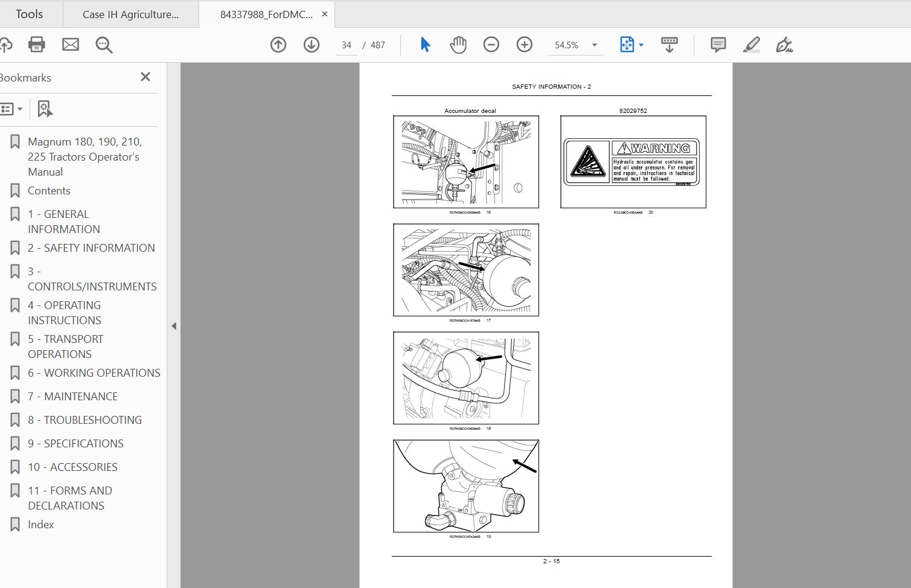Jump to Contents bookmark

pyautogui.click(x=49, y=191)
